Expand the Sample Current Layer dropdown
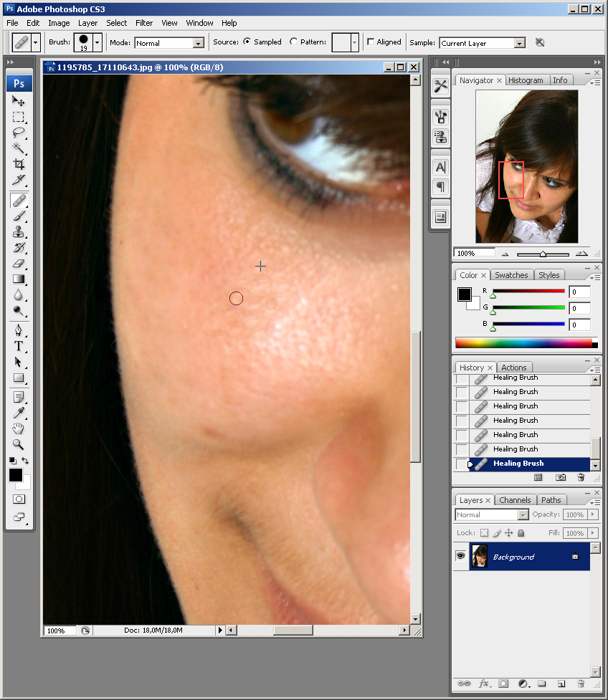This screenshot has height=700, width=608. pos(519,43)
